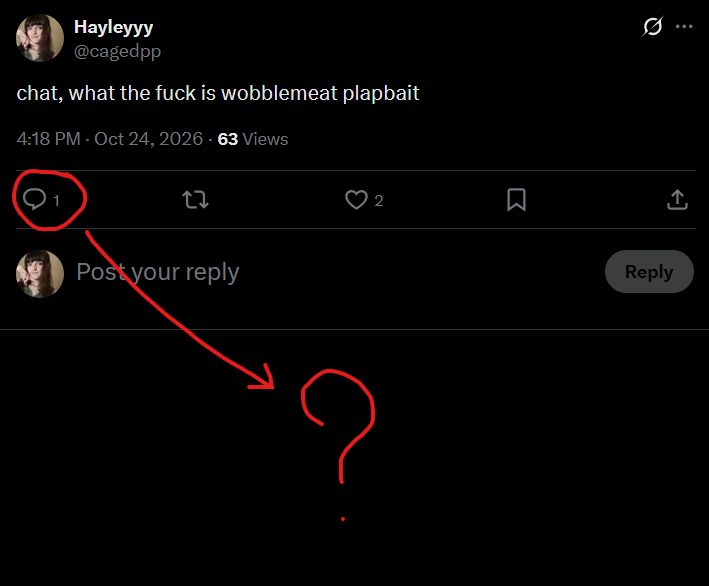Submit using the Reply button

[x=649, y=271]
